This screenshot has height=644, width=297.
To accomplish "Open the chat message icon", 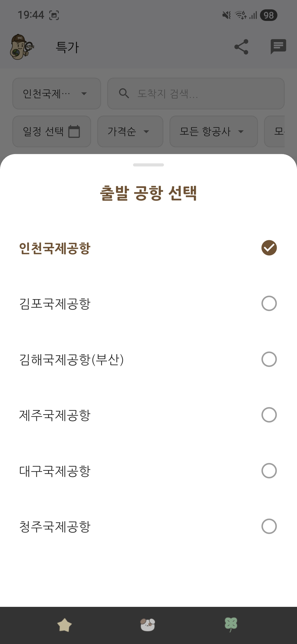I will point(278,47).
